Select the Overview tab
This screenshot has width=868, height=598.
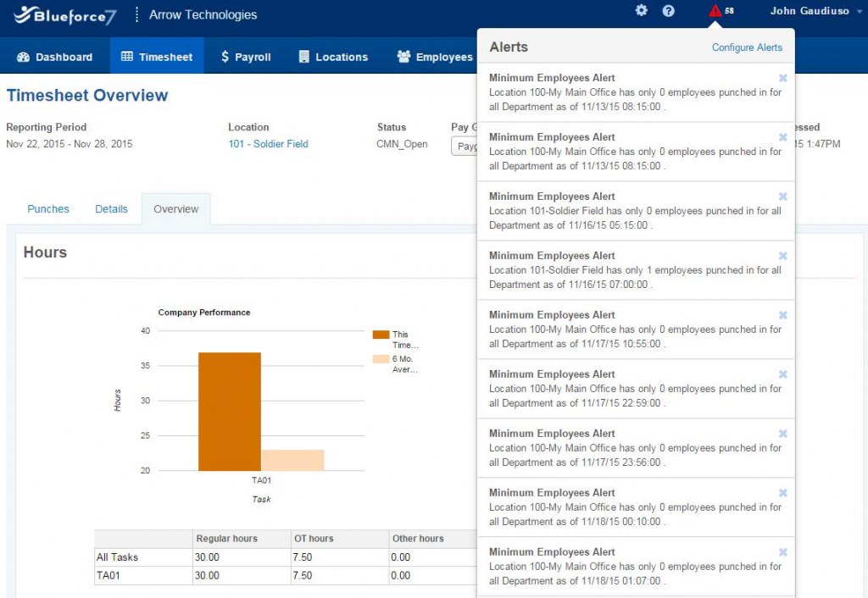[x=175, y=208]
